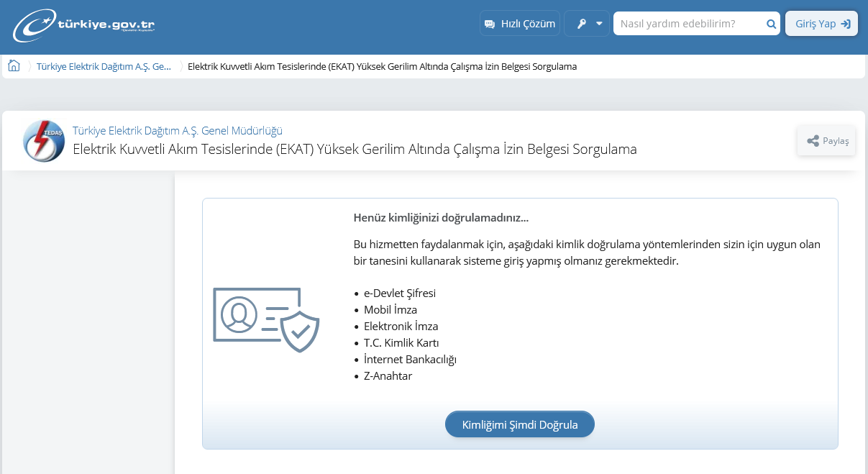Open 'Türkiye Elektrik Dağıtım A.Ş. Ge...' breadcrumb link
This screenshot has width=868, height=474.
pos(104,66)
